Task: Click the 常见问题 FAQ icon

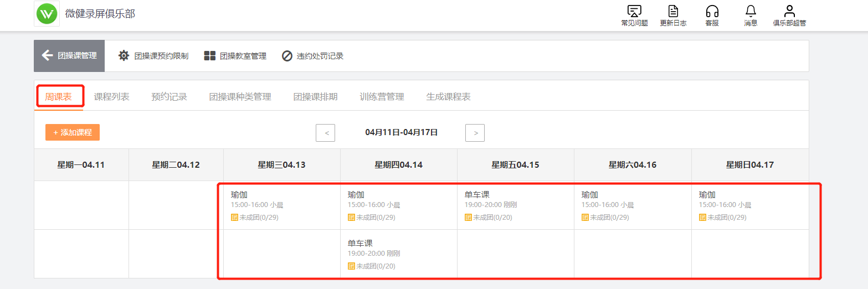Action: 634,11
